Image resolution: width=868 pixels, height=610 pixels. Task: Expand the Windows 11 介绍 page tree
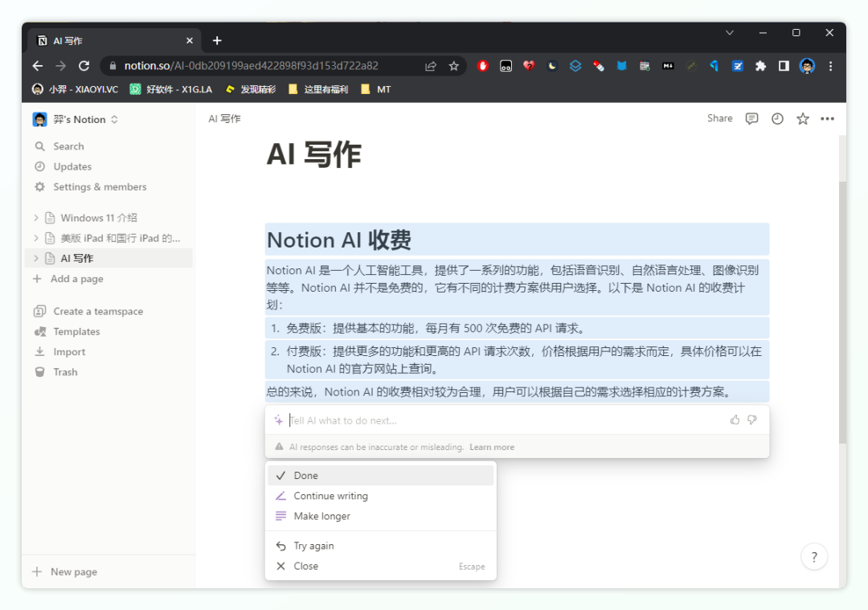pyautogui.click(x=36, y=218)
